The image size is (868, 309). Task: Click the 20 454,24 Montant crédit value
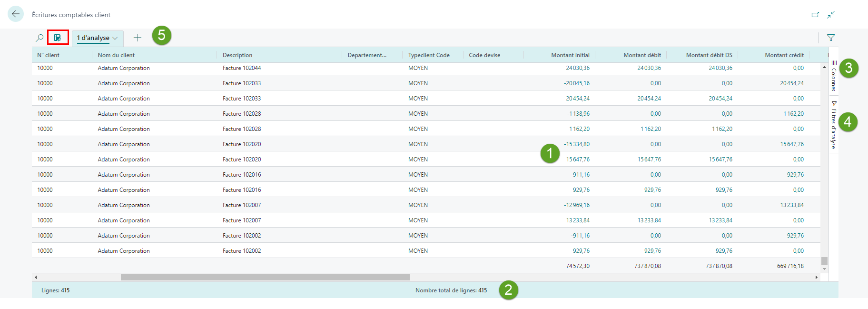[x=792, y=83]
